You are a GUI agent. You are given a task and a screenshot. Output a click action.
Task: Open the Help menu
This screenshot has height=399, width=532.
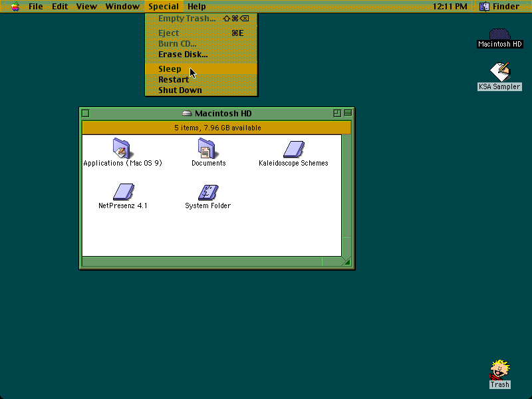[197, 6]
